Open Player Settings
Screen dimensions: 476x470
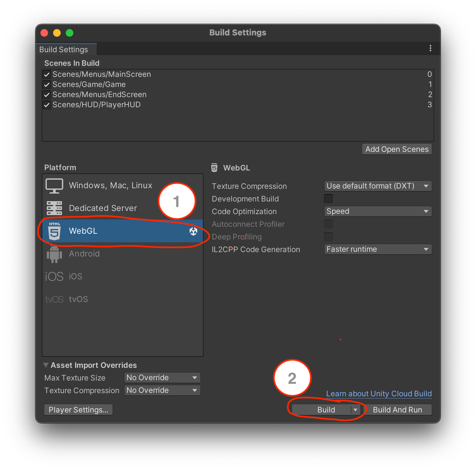coord(78,410)
